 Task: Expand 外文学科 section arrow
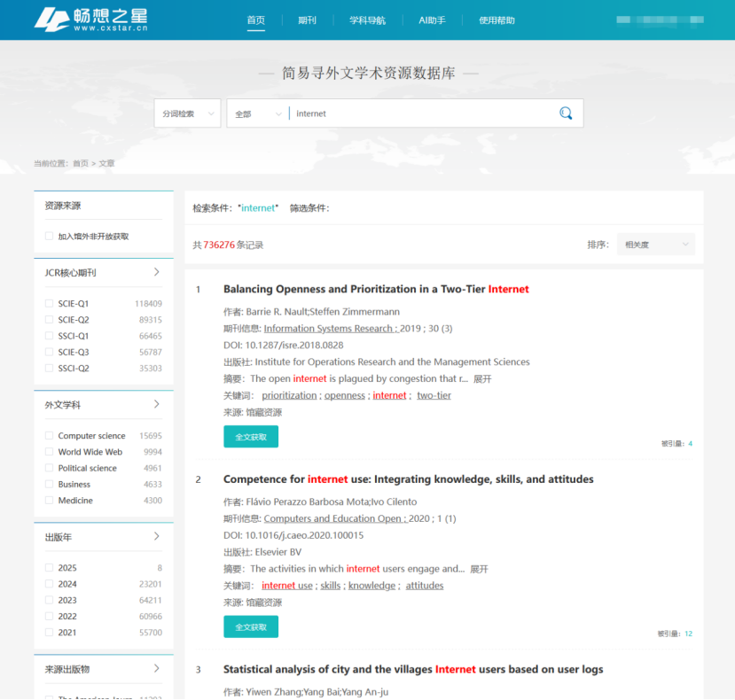(157, 404)
